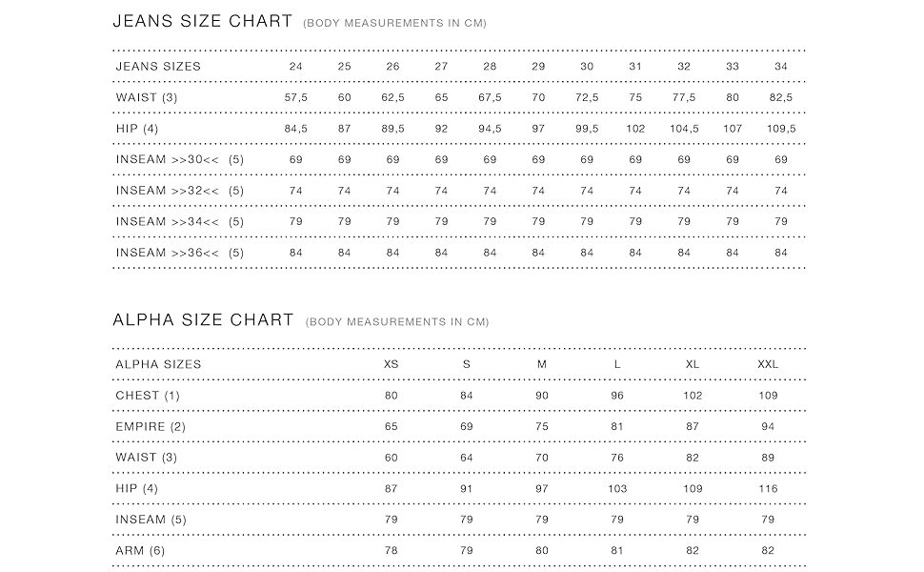Click hip value 109,5 for size 34

pyautogui.click(x=781, y=129)
